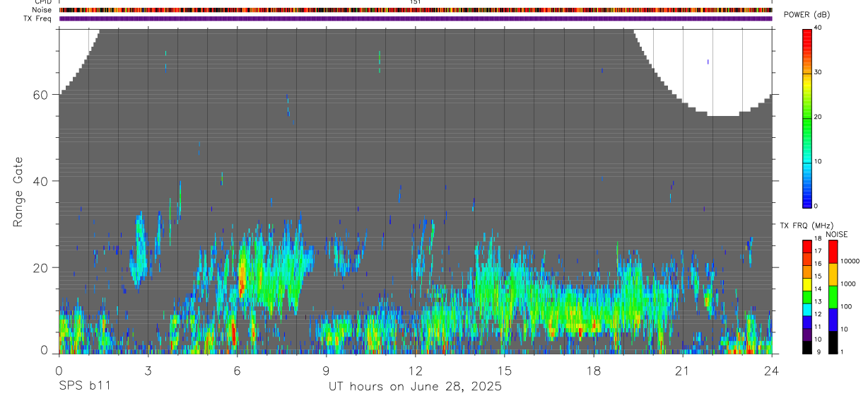Click the 'SPS b11' label

[84, 386]
